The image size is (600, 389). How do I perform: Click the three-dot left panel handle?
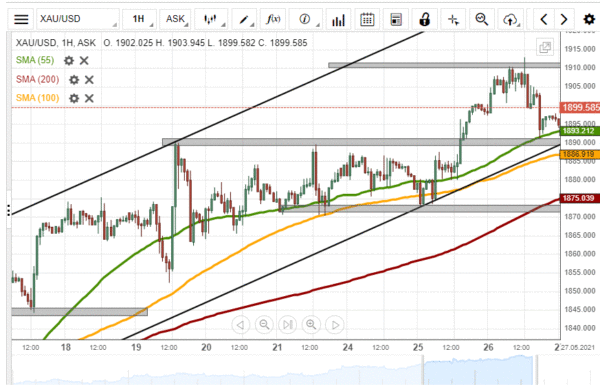pos(8,210)
